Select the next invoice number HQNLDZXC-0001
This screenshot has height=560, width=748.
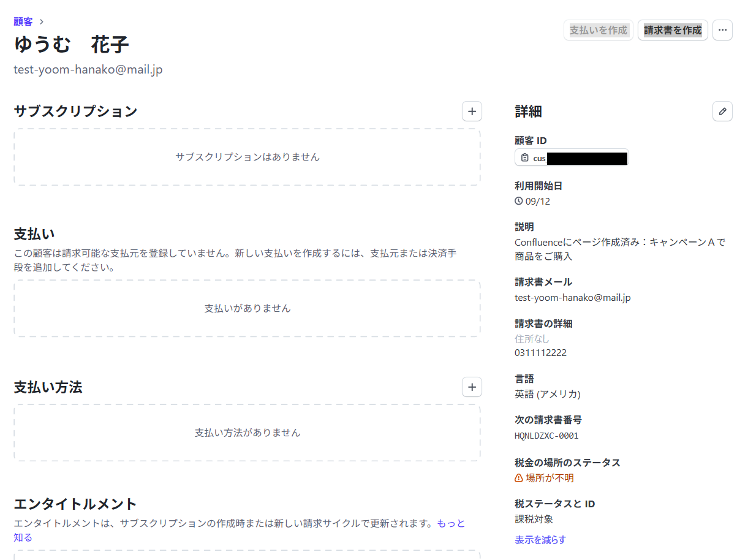click(x=546, y=436)
